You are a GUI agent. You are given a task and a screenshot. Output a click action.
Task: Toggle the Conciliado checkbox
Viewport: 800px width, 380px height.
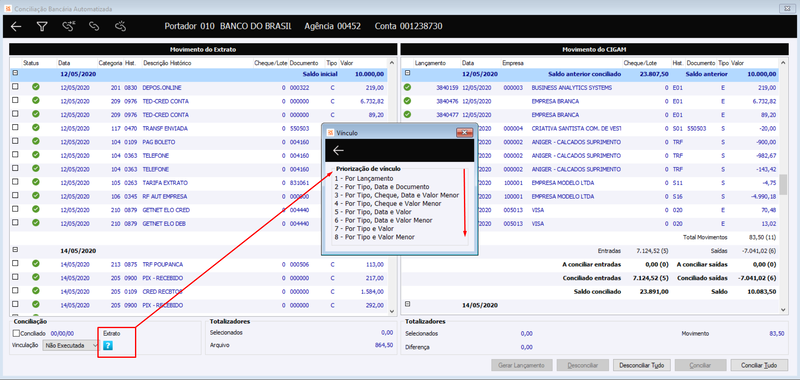click(16, 333)
